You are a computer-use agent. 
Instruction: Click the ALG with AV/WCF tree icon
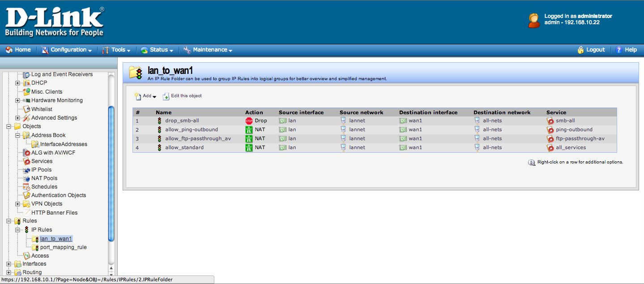26,153
